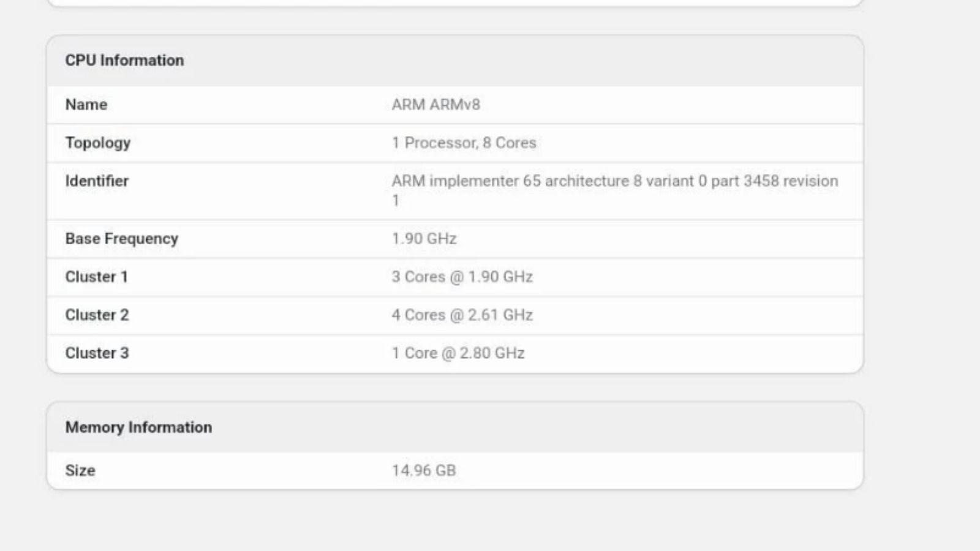Click the Memory Information section header
980x551 pixels.
138,427
